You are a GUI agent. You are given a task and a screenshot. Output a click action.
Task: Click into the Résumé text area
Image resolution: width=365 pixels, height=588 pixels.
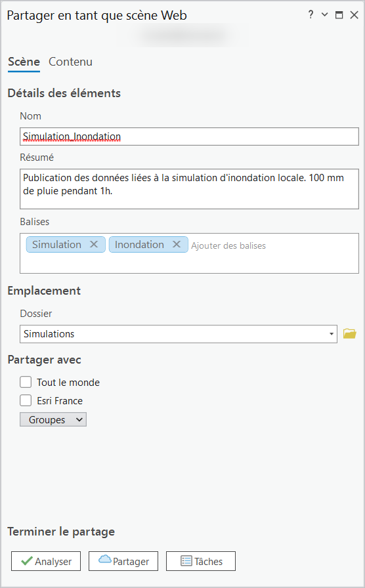tap(189, 189)
